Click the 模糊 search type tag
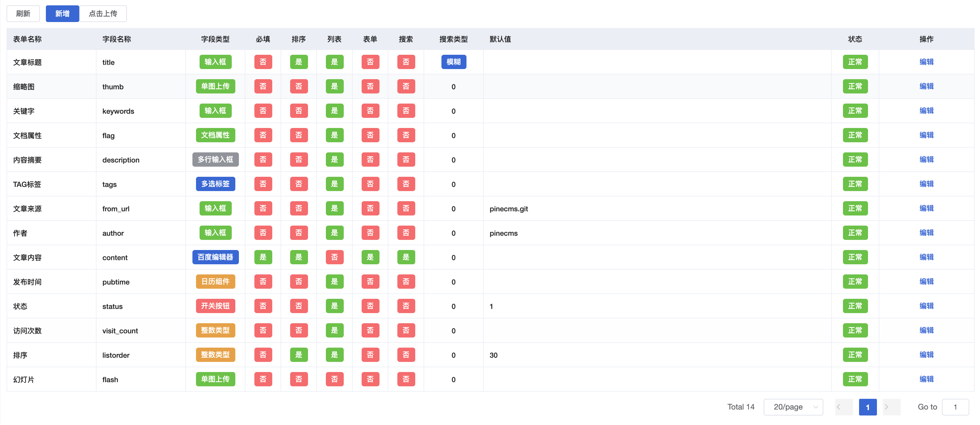The width and height of the screenshot is (980, 425). coord(453,62)
